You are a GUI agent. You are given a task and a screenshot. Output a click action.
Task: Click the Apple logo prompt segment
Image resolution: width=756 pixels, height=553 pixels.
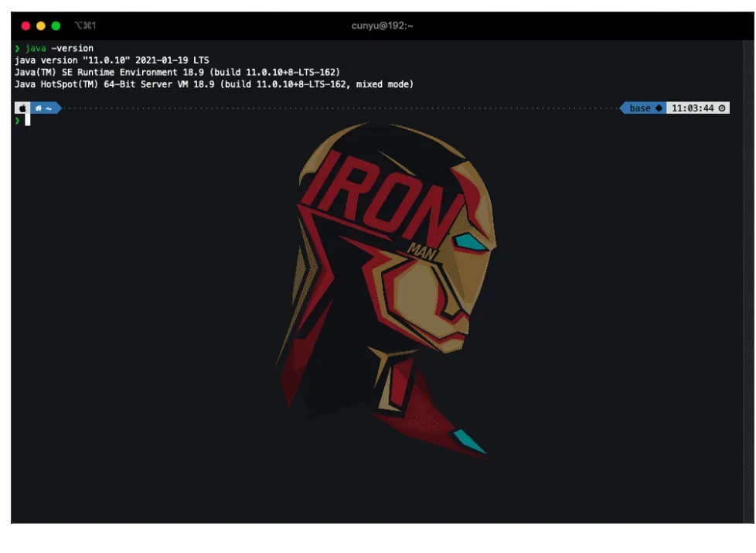[22, 108]
